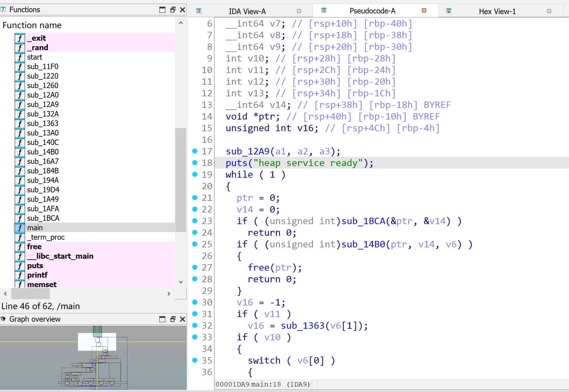Viewport: 569px width, 392px height.
Task: Click the IDA View-A tab icon
Action: (x=199, y=11)
